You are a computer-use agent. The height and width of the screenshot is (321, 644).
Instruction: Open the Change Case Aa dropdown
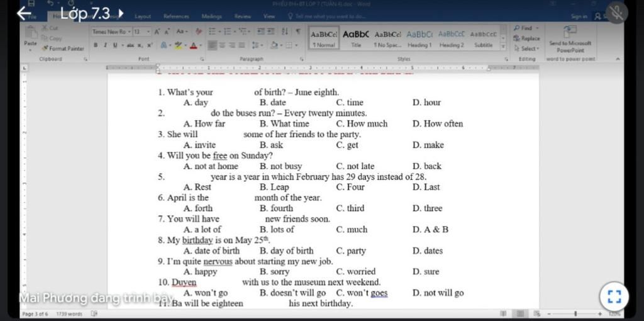coord(182,31)
